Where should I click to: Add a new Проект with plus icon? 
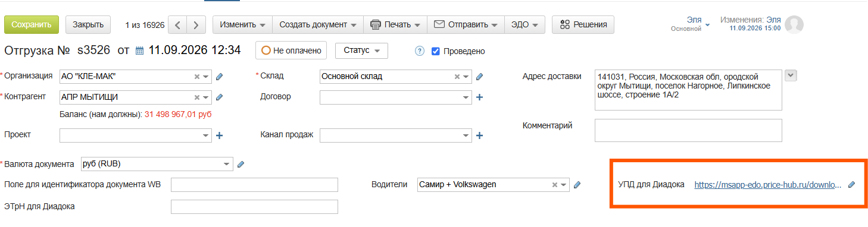(x=219, y=135)
